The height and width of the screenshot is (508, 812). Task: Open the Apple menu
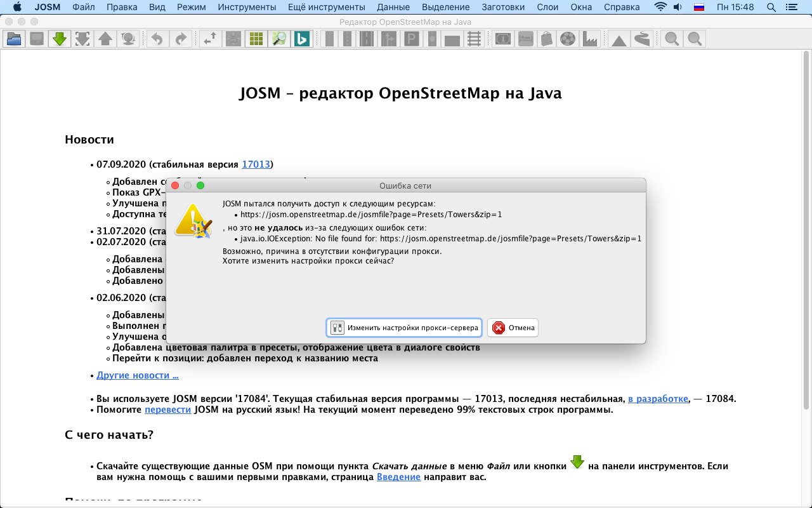(17, 7)
